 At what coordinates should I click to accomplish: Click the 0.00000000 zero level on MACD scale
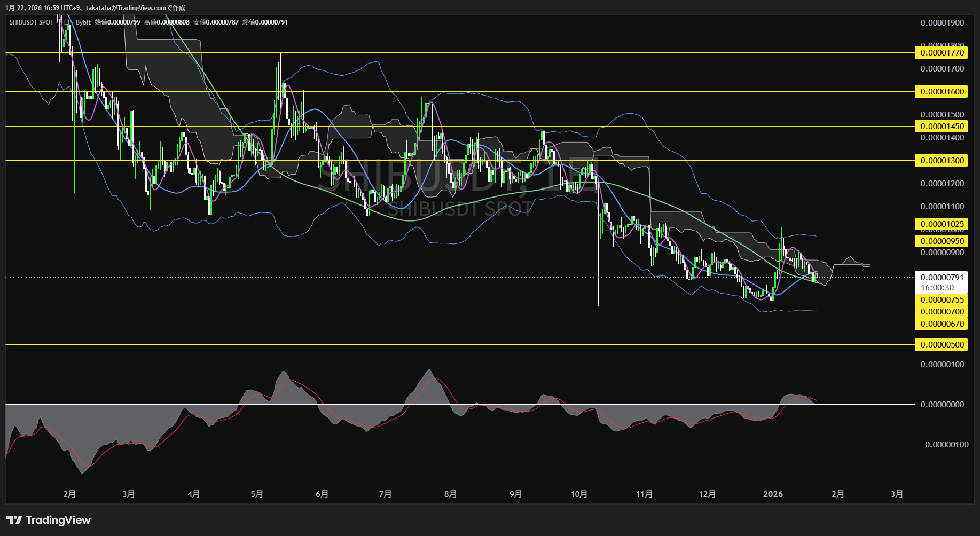(x=942, y=405)
